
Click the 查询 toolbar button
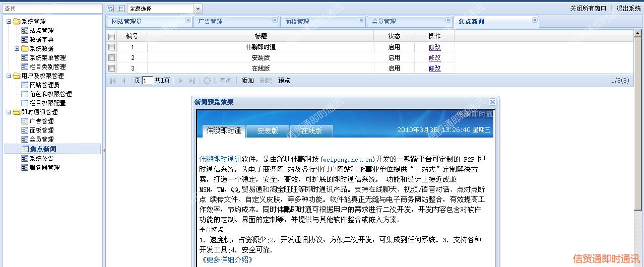coord(225,81)
